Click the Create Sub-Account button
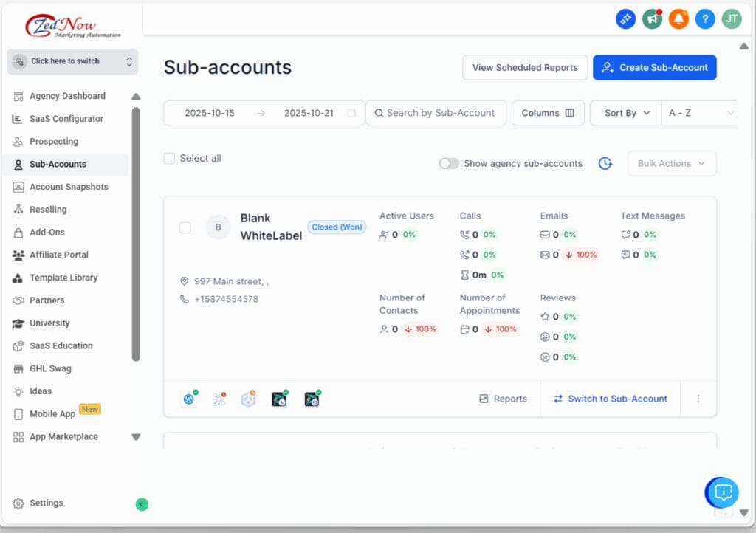Screen dimensions: 756x533 click(x=654, y=67)
